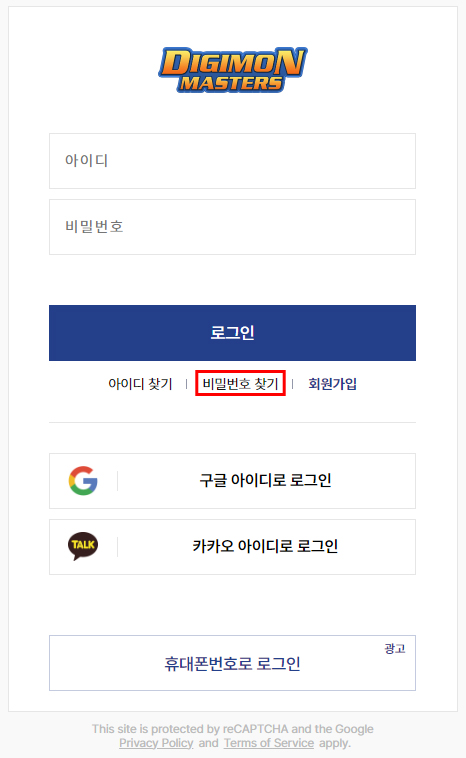This screenshot has width=466, height=758.
Task: Focus the 아이디 username field
Action: click(x=233, y=161)
